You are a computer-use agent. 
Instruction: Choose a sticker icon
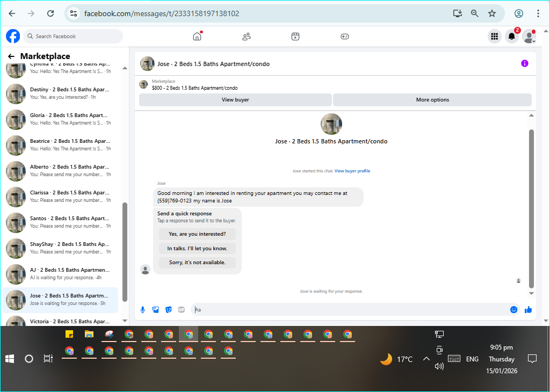coord(169,310)
